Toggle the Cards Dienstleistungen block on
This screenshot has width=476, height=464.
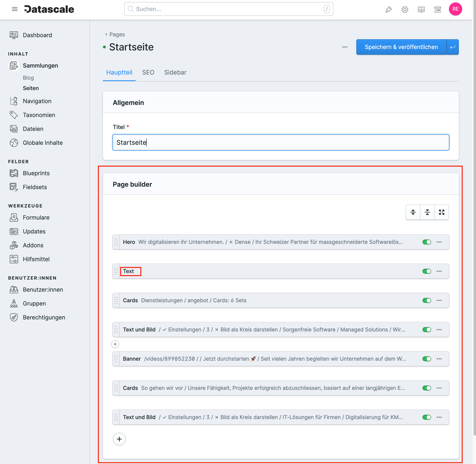pyautogui.click(x=425, y=300)
